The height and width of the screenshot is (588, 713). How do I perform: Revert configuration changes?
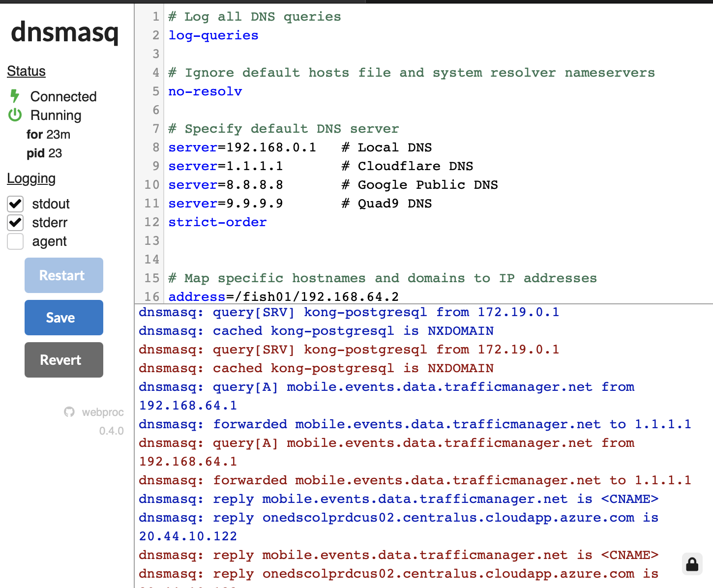pyautogui.click(x=63, y=360)
